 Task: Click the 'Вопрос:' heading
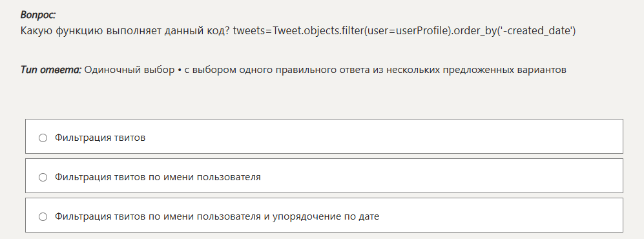38,16
